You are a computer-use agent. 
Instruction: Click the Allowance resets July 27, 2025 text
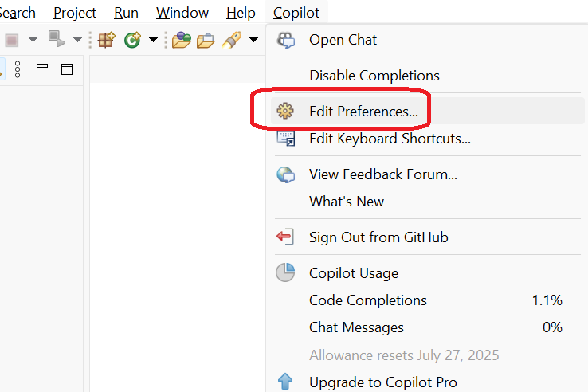(404, 355)
